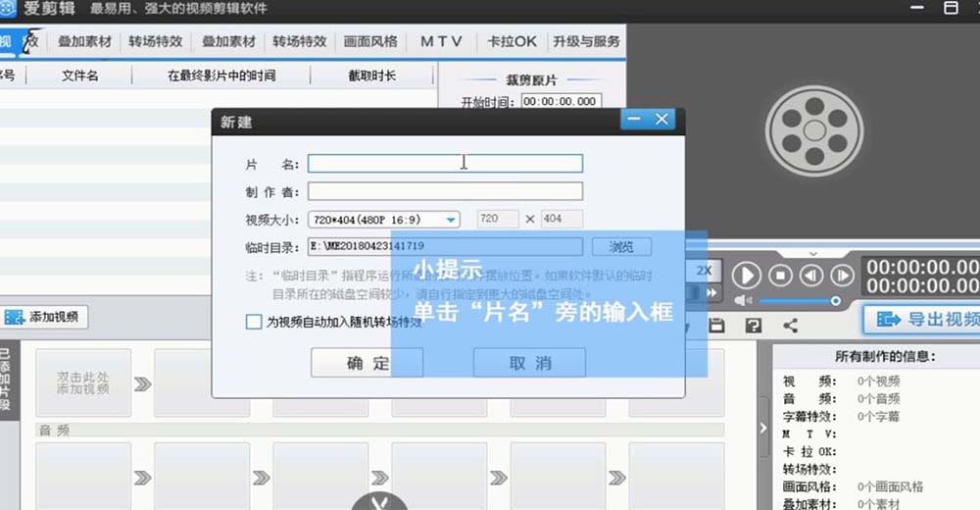This screenshot has width=980, height=510.
Task: Mute audio with the speaker icon
Action: point(743,301)
